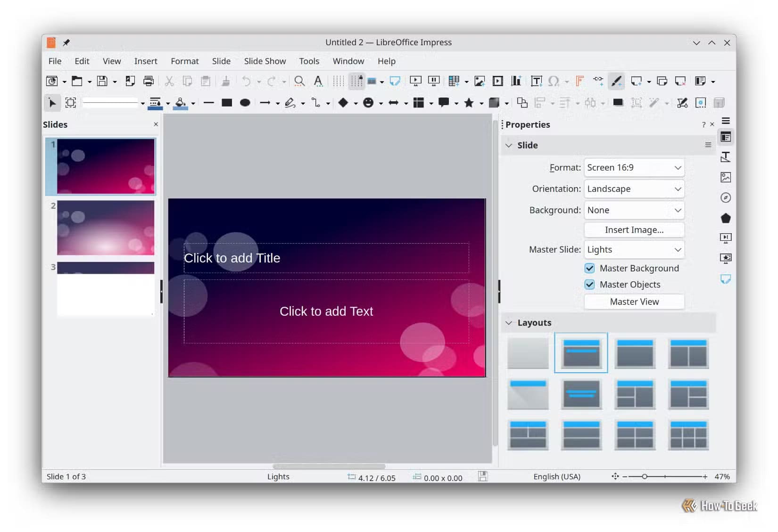Start slideshow from current slide icon
Image resolution: width=778 pixels, height=532 pixels.
pyautogui.click(x=434, y=81)
